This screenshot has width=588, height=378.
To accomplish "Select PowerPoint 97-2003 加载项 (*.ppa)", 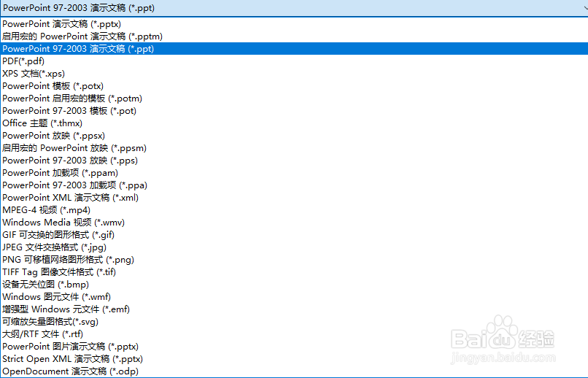I will pos(294,185).
